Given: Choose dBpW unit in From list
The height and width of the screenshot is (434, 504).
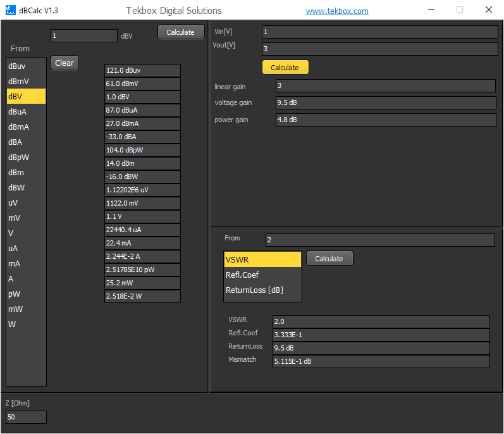Looking at the screenshot, I should [26, 157].
